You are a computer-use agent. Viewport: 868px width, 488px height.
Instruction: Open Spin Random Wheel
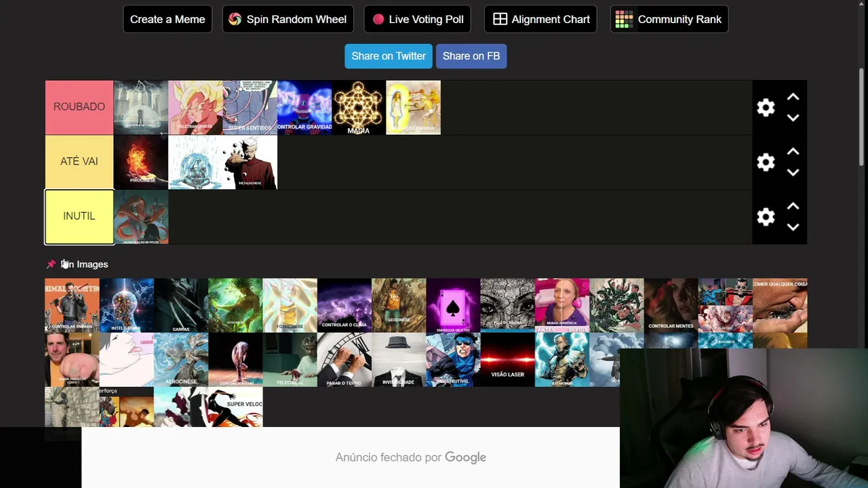click(x=288, y=19)
